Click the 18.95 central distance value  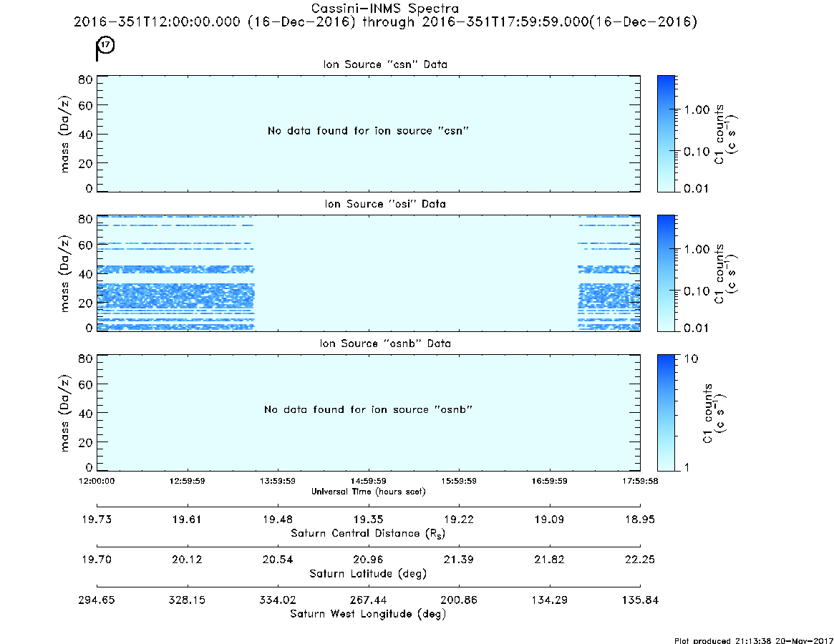(x=640, y=519)
